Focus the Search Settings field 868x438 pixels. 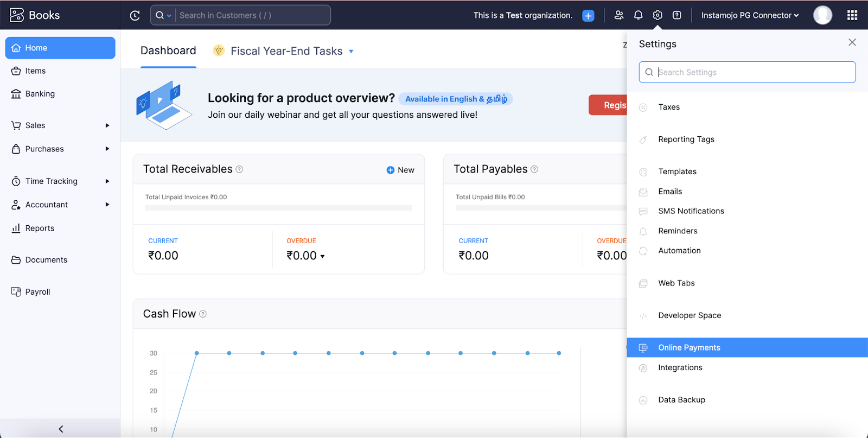click(x=747, y=72)
